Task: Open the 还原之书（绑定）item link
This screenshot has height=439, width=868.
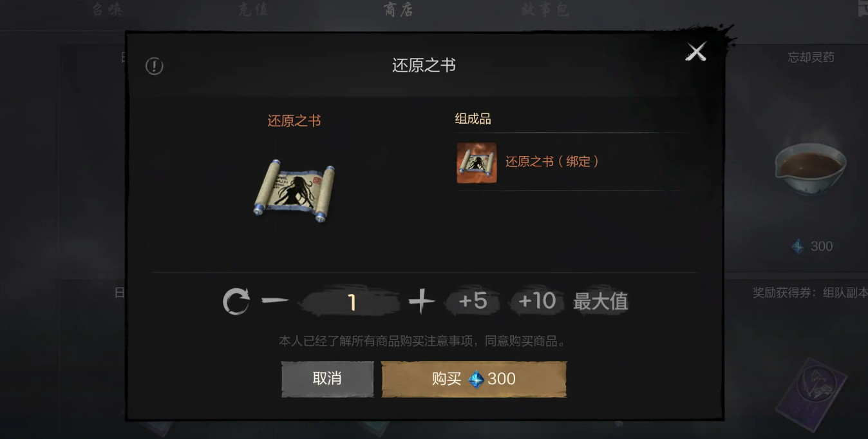Action: 552,162
